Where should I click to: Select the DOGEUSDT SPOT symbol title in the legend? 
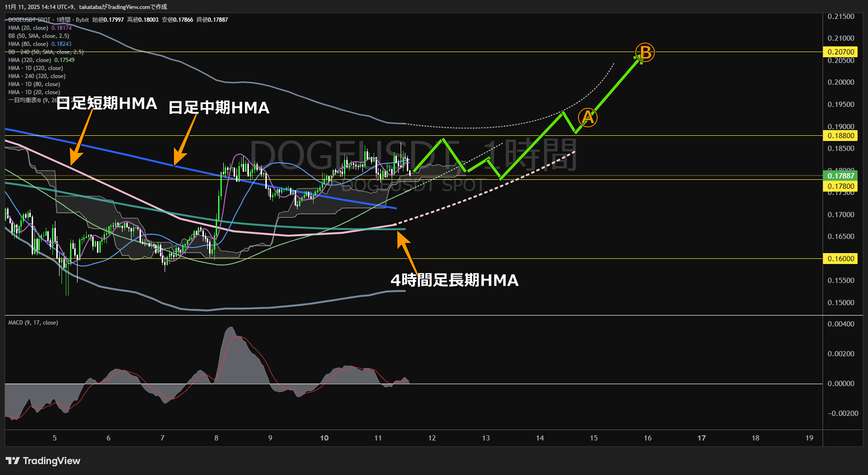coord(29,20)
